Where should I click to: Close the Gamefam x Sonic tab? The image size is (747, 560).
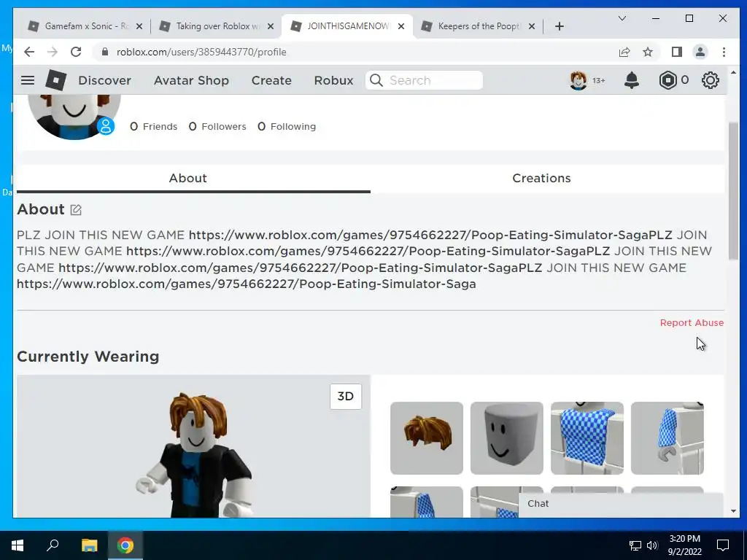coord(139,26)
